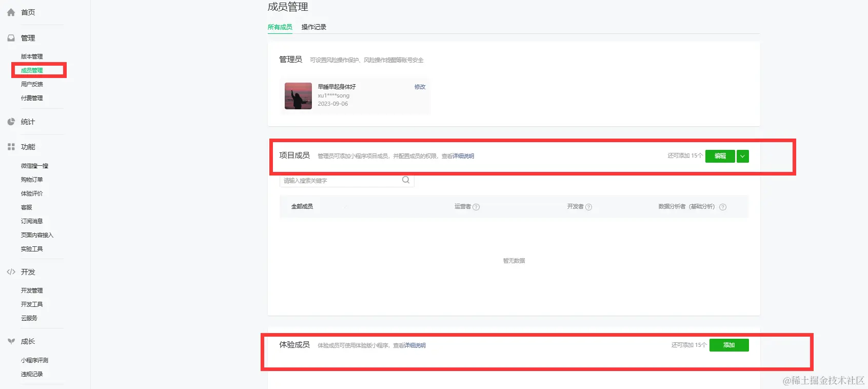Click the help icon beside 数据分析者

tap(723, 207)
